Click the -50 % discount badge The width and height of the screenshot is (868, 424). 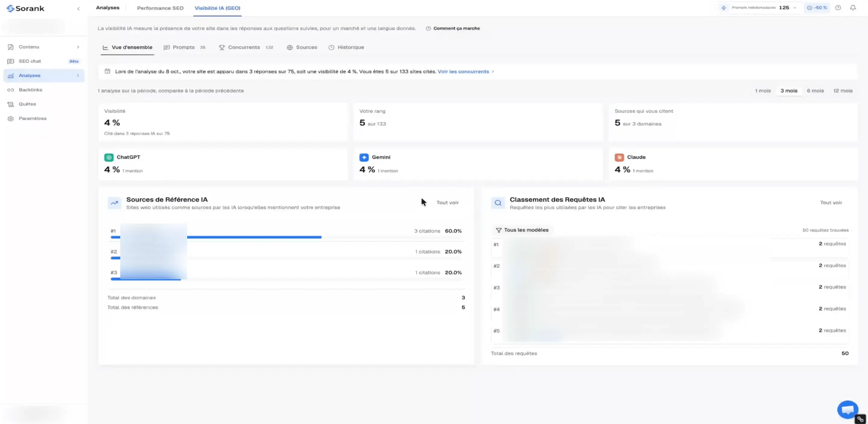click(817, 8)
